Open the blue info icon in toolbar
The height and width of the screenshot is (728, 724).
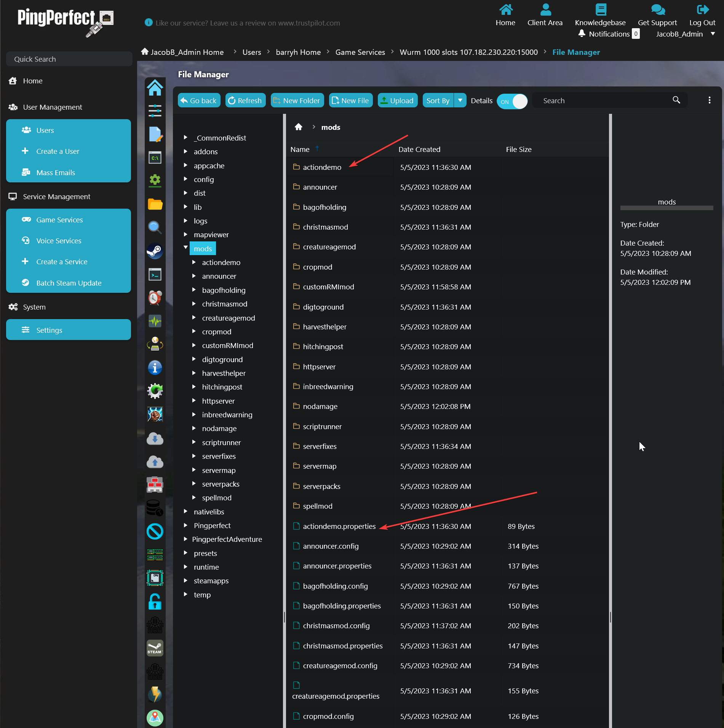point(155,368)
